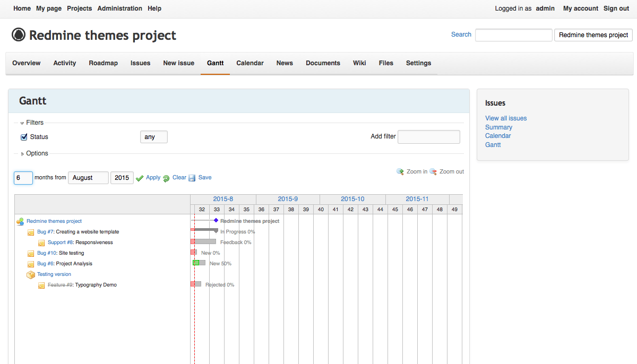Click the ticket icon next to Bug #6
This screenshot has height=364, width=637.
pyautogui.click(x=31, y=264)
